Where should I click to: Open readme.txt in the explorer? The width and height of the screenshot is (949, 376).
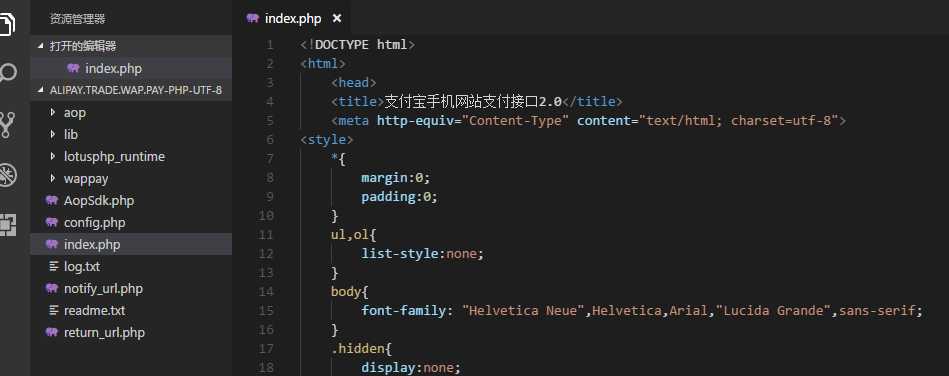(131, 311)
